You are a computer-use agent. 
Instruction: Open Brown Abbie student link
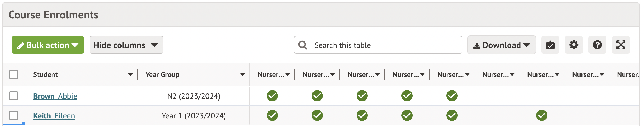pos(55,96)
